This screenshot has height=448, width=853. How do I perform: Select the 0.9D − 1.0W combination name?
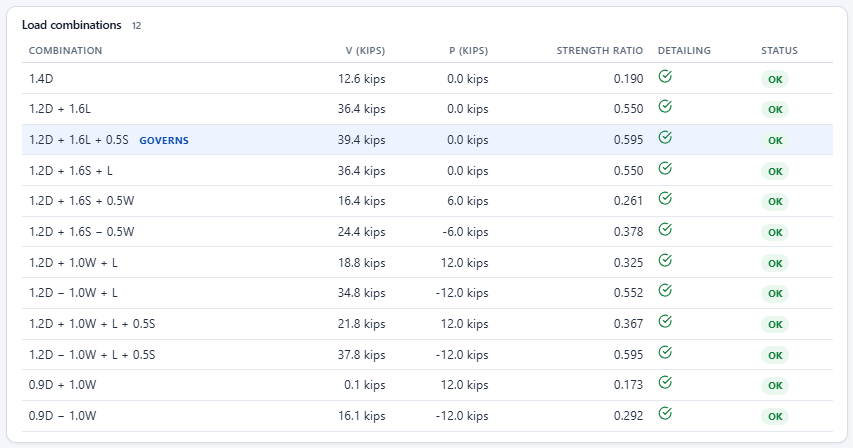pos(63,416)
